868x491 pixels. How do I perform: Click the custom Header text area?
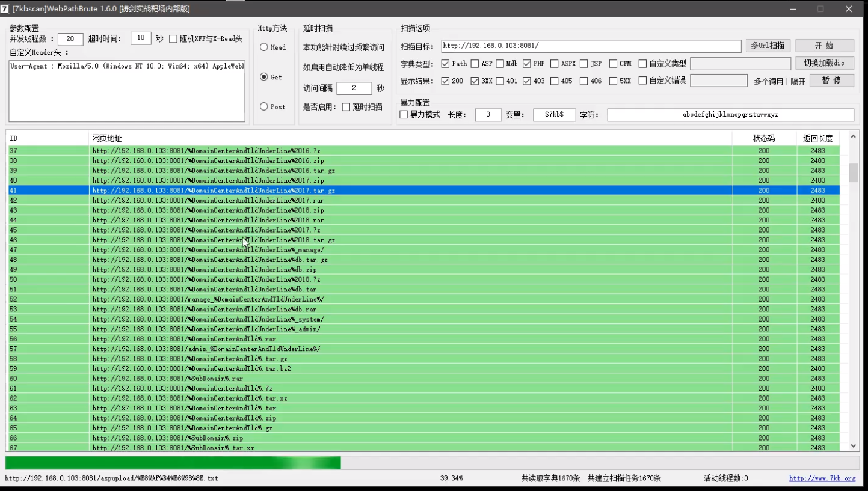[x=127, y=90]
